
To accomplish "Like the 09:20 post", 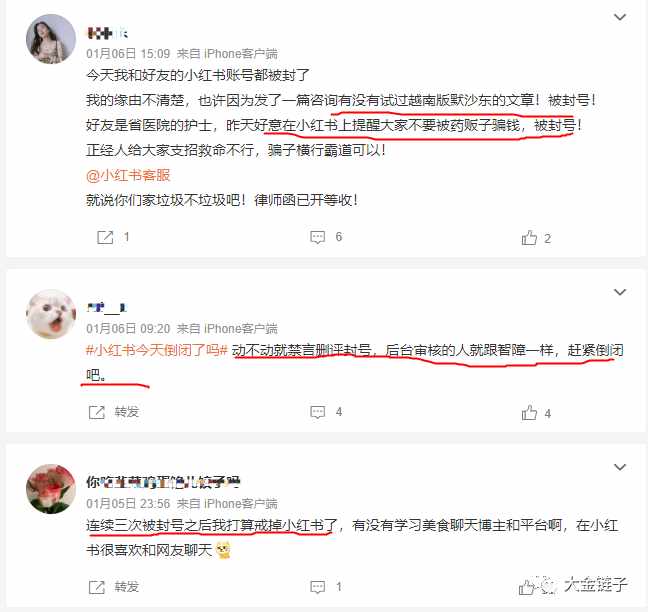I will [529, 412].
